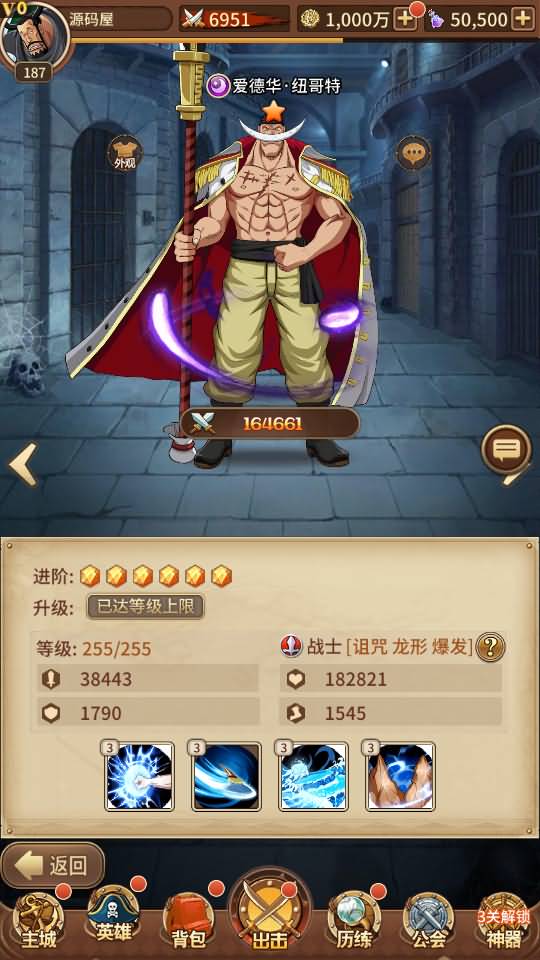Add potions with plus button
The height and width of the screenshot is (960, 540).
click(523, 19)
